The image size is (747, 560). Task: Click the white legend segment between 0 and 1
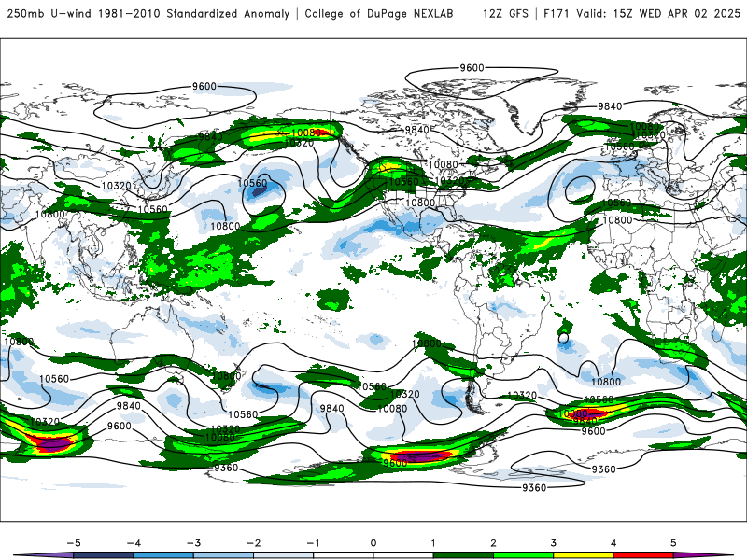pos(403,555)
